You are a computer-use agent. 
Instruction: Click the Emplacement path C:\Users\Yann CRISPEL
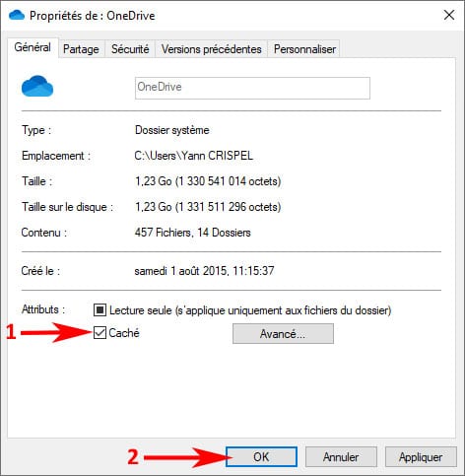click(x=194, y=156)
